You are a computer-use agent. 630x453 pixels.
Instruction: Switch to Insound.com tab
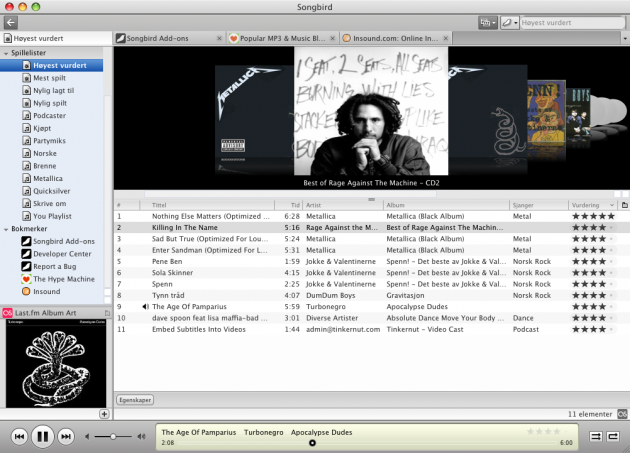click(396, 39)
